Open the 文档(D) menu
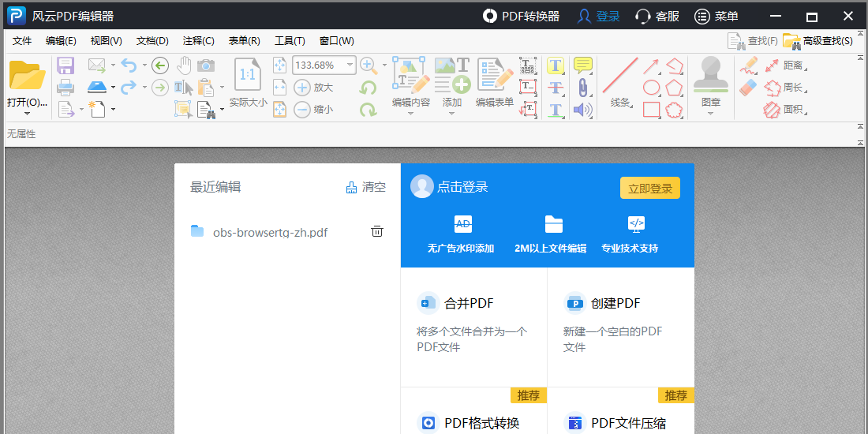The width and height of the screenshot is (868, 434). pos(152,41)
